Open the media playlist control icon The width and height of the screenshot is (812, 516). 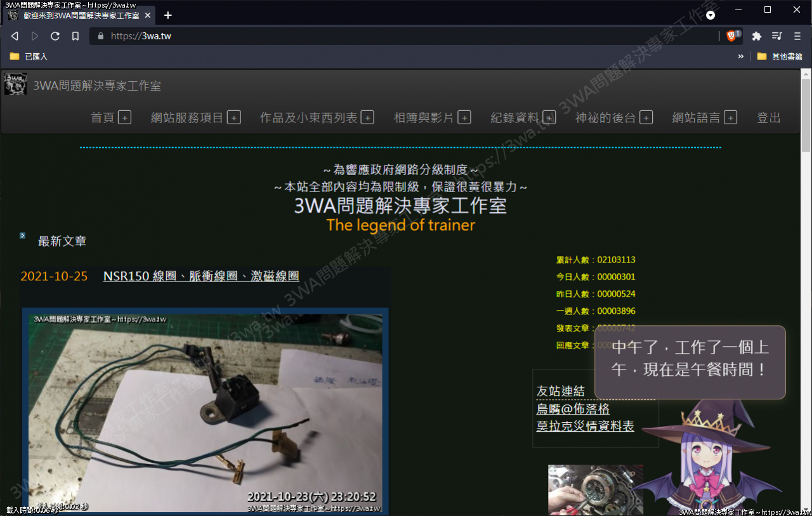click(x=776, y=36)
